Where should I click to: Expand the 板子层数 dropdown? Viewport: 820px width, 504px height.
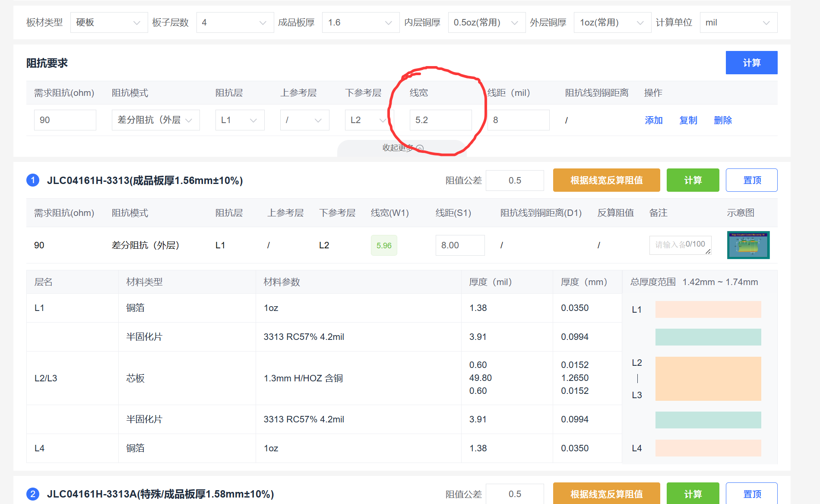click(x=234, y=22)
